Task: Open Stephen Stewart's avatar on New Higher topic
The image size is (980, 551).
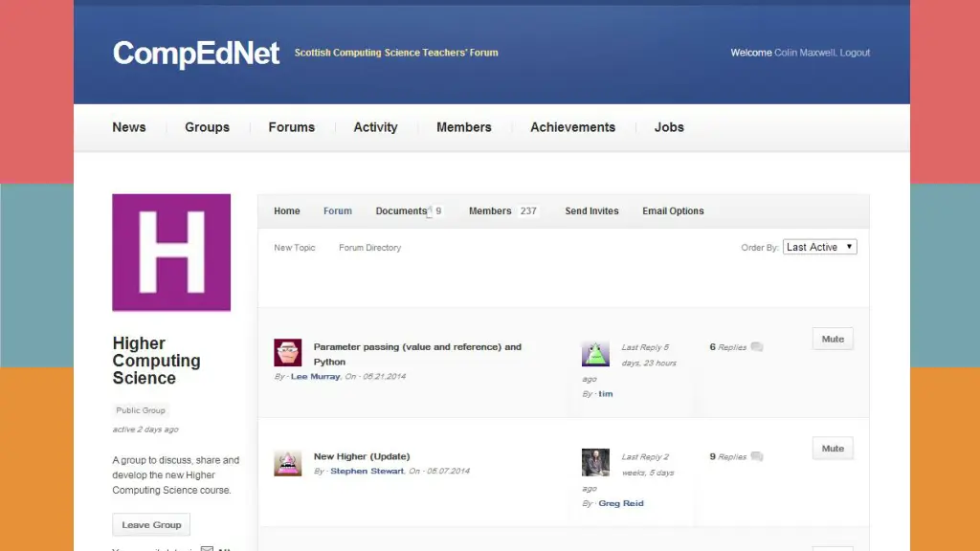Action: tap(287, 463)
